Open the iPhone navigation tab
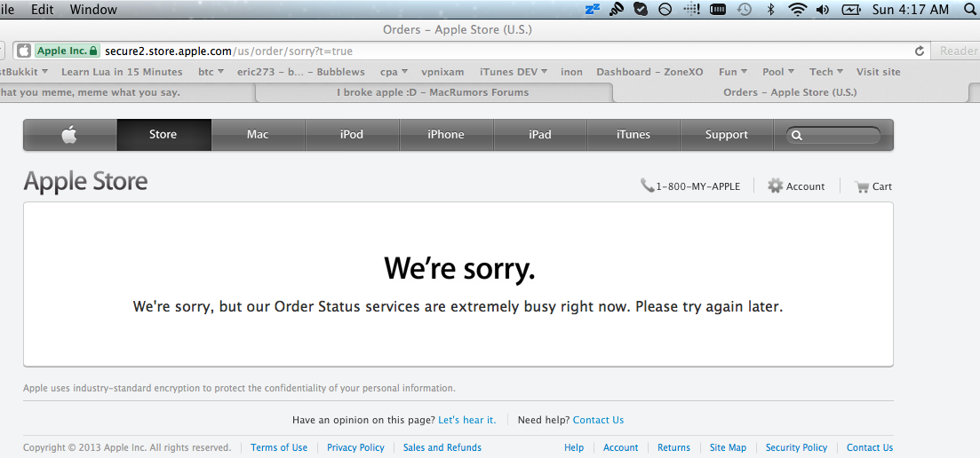The width and height of the screenshot is (980, 458). click(x=446, y=134)
